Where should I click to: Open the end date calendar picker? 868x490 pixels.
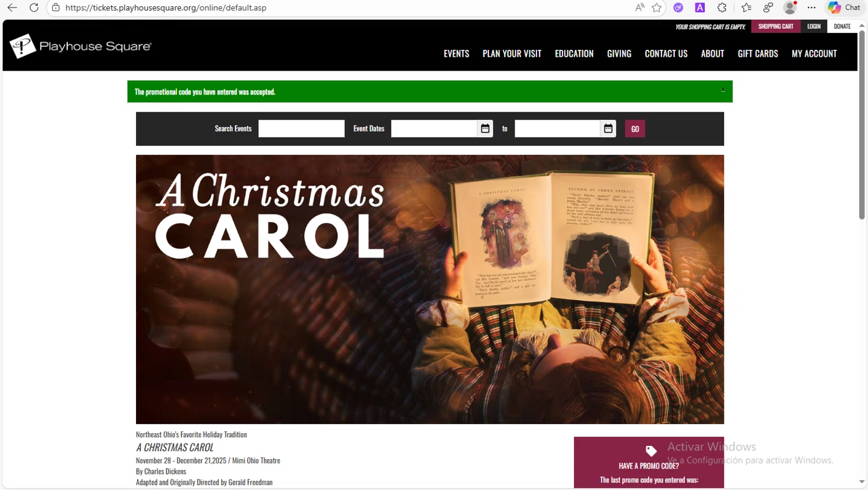pos(608,129)
